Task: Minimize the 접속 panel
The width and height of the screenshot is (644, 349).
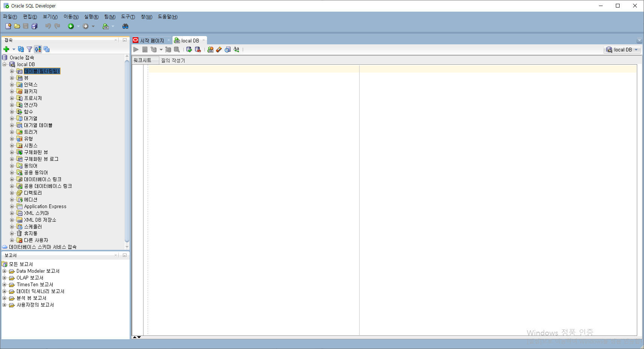Action: (125, 40)
